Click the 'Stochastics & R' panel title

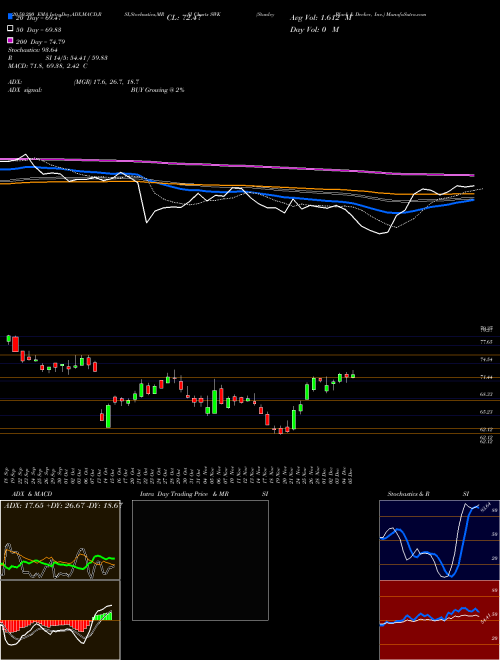pos(409,494)
